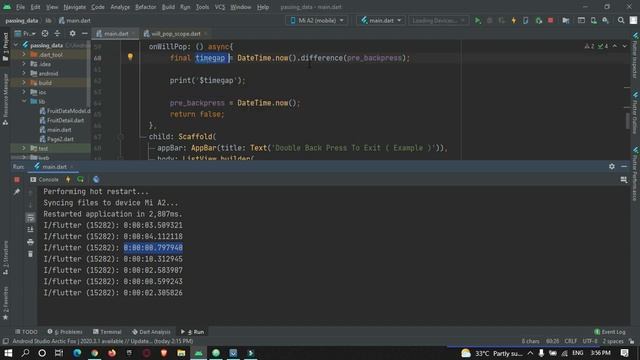Collapse all folders icon in Project panel
This screenshot has height=360, width=640.
[57, 33]
